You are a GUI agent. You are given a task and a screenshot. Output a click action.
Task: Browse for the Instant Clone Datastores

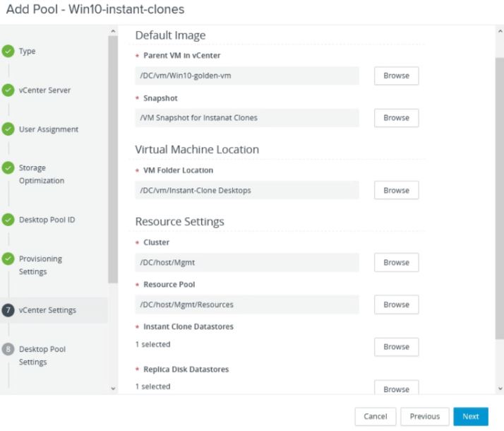(396, 347)
